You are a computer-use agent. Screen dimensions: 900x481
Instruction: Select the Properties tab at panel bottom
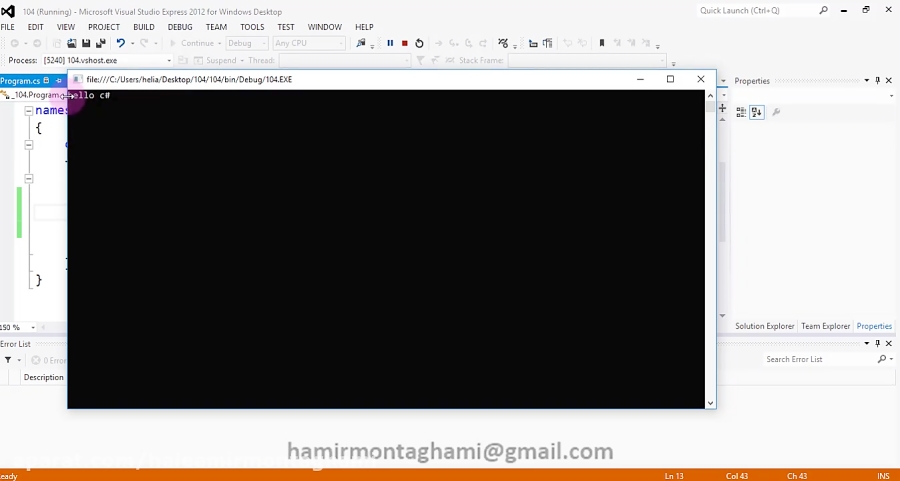point(874,326)
